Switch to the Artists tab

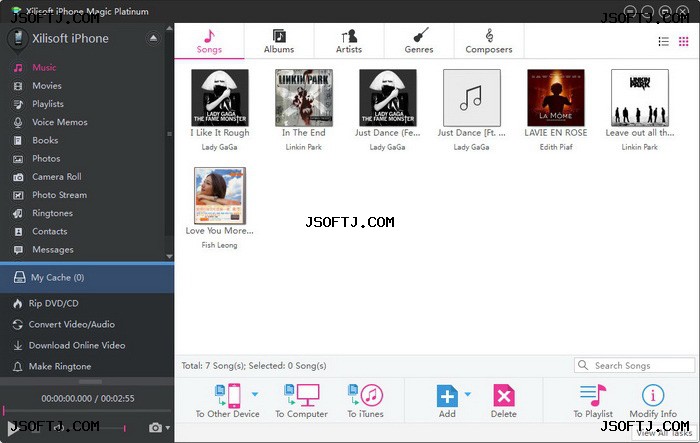tap(349, 41)
